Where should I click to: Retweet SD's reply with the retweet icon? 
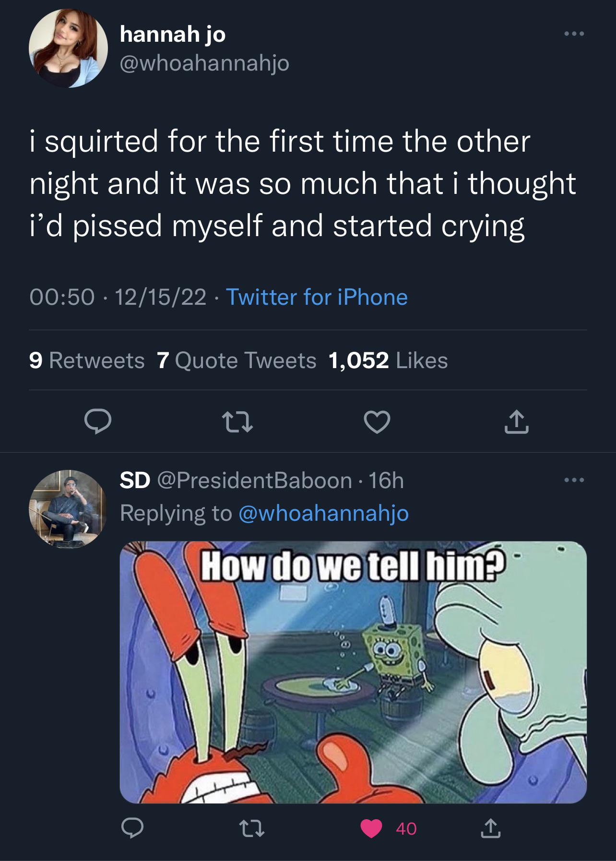(252, 828)
